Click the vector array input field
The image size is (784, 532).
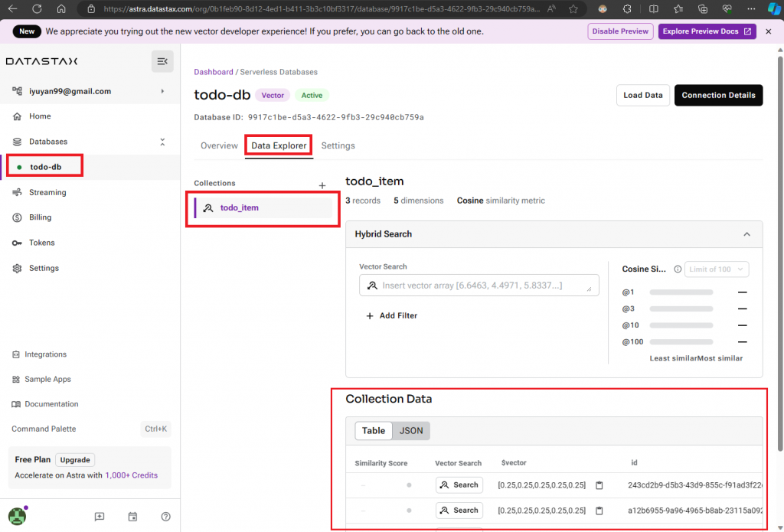479,285
